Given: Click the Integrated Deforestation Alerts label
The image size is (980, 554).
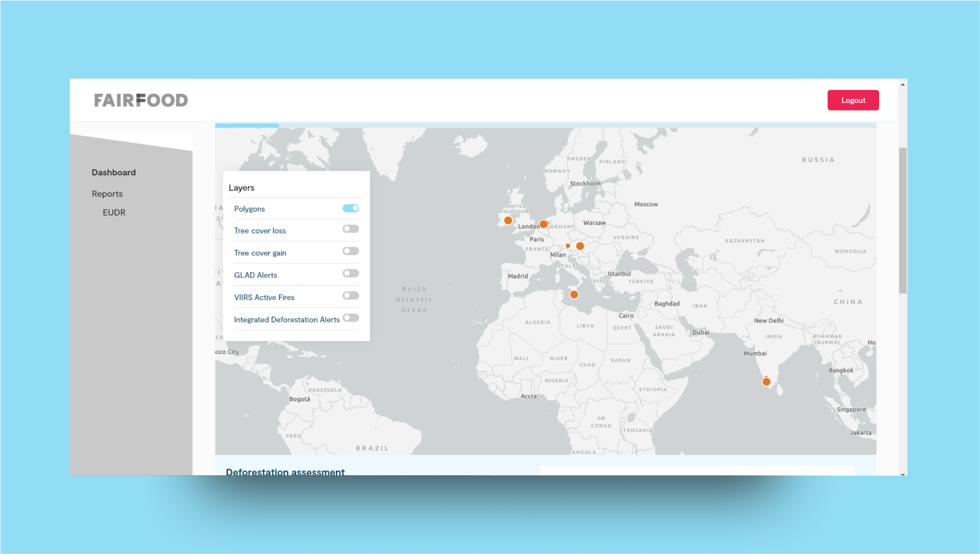Looking at the screenshot, I should [287, 320].
